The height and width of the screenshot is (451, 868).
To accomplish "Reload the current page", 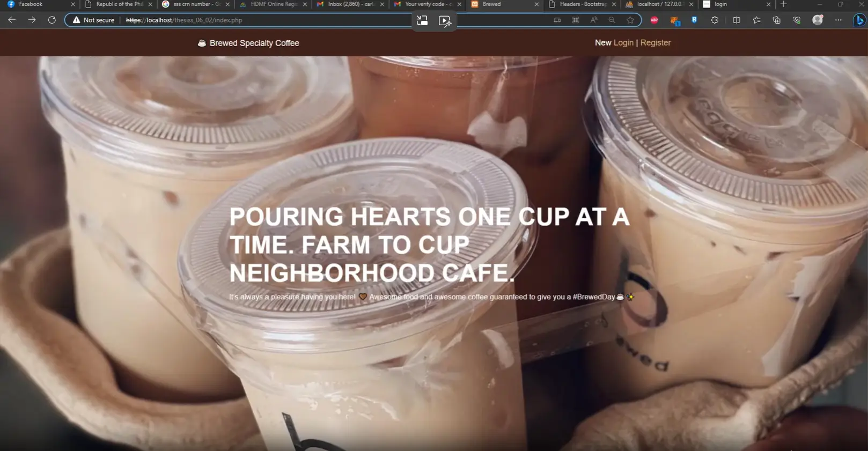I will point(52,20).
